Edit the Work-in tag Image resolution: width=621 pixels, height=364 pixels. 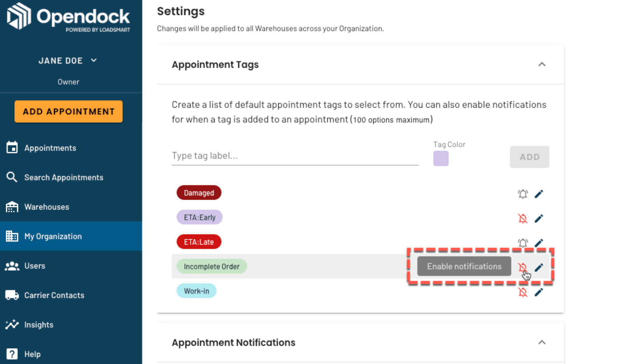(539, 292)
